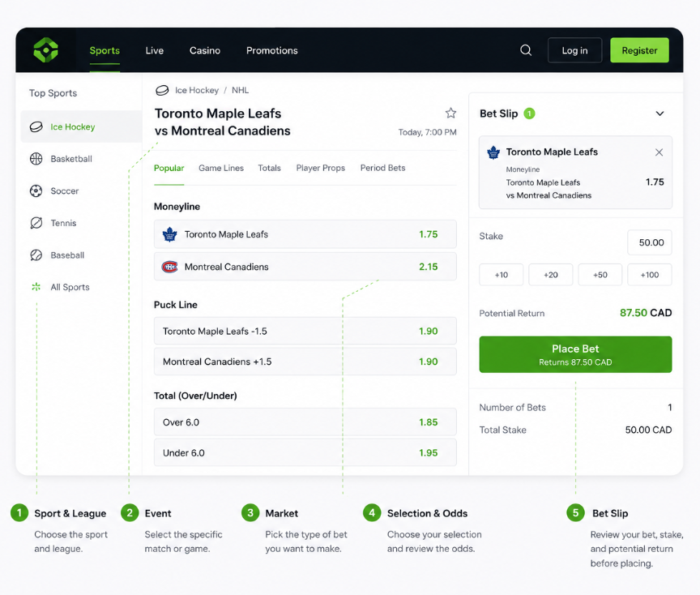Click the Number of Bets row label

pos(513,408)
